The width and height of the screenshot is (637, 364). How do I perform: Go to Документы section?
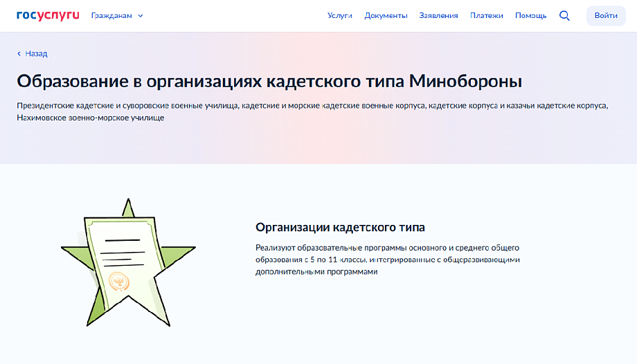coord(386,15)
